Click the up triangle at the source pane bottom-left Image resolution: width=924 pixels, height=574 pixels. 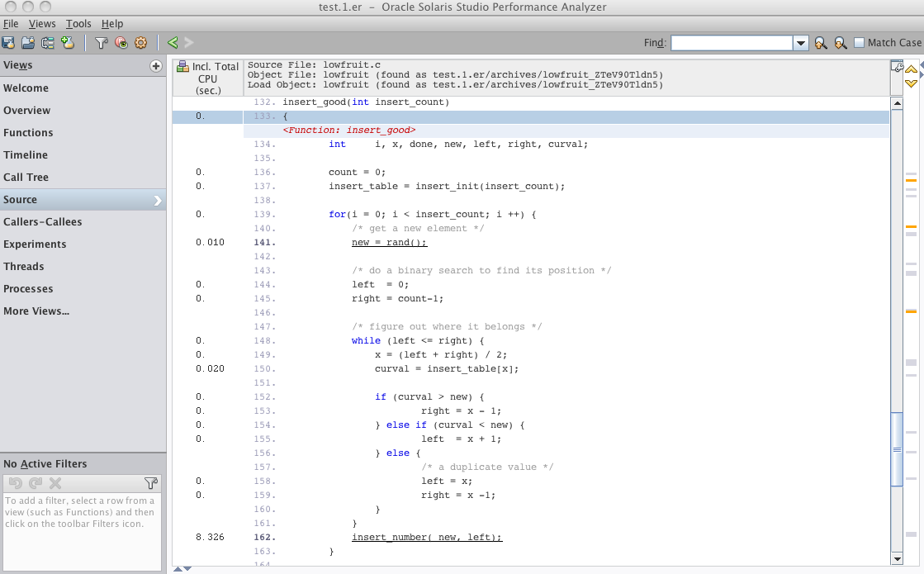178,569
